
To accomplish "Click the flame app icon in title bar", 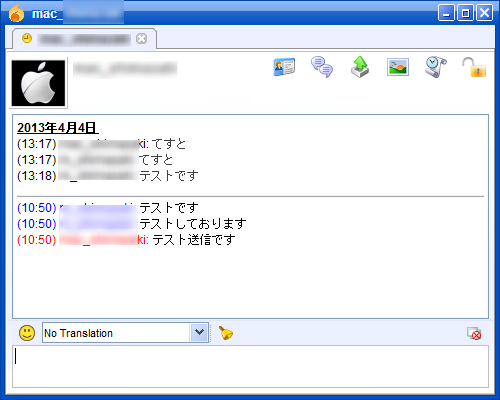I will point(17,13).
